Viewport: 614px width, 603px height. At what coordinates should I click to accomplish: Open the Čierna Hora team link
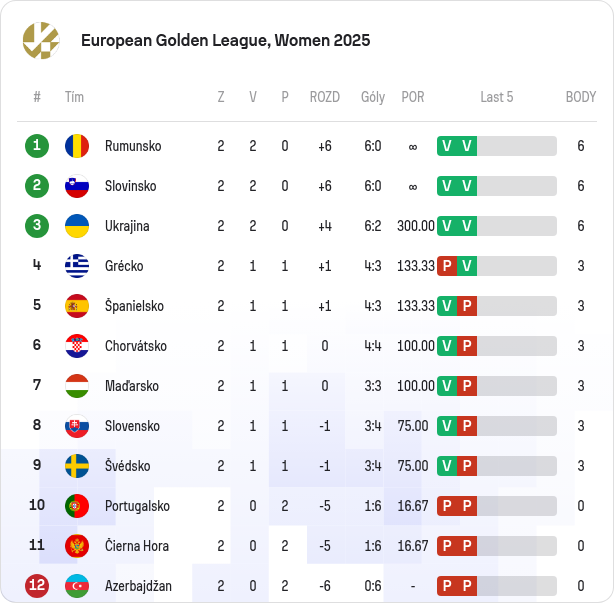pos(137,546)
